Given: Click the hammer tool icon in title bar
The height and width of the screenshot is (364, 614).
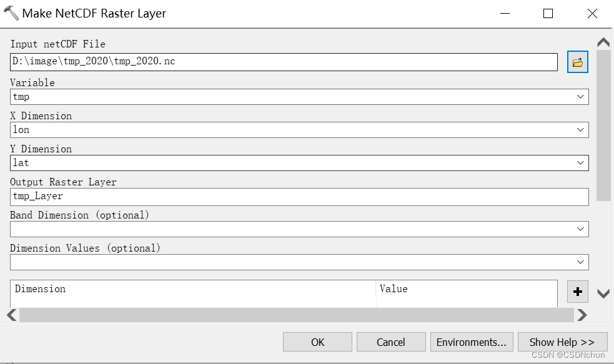Looking at the screenshot, I should tap(10, 12).
